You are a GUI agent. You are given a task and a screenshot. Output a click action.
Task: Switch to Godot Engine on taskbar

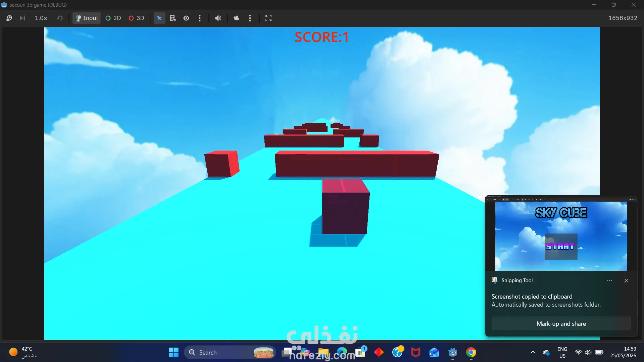tap(453, 352)
